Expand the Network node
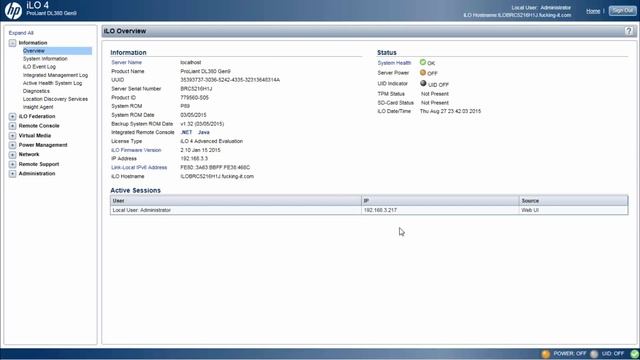Viewport: 640px width, 360px height. (12, 155)
